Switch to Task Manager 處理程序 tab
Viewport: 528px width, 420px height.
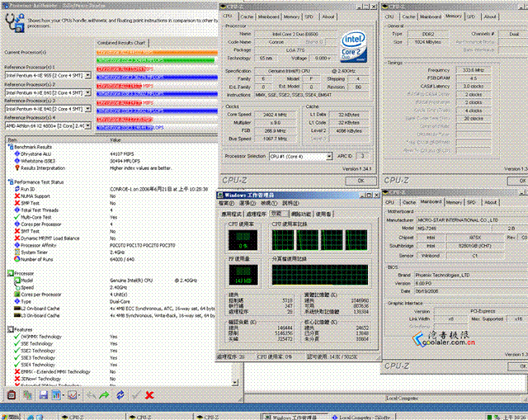[257, 214]
